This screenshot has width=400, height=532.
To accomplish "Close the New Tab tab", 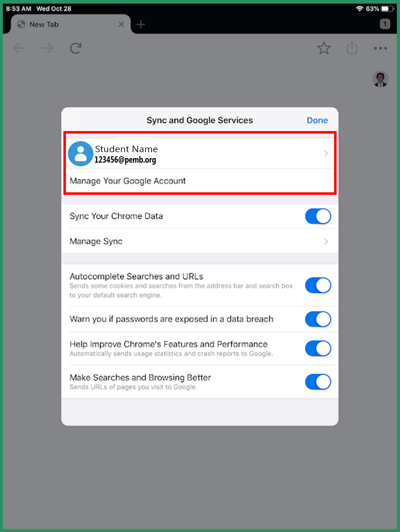I will pos(121,24).
